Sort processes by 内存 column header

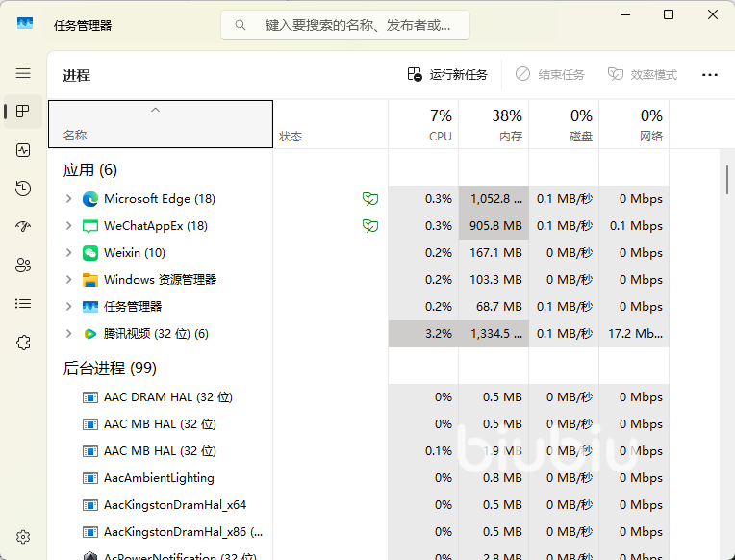coord(494,125)
